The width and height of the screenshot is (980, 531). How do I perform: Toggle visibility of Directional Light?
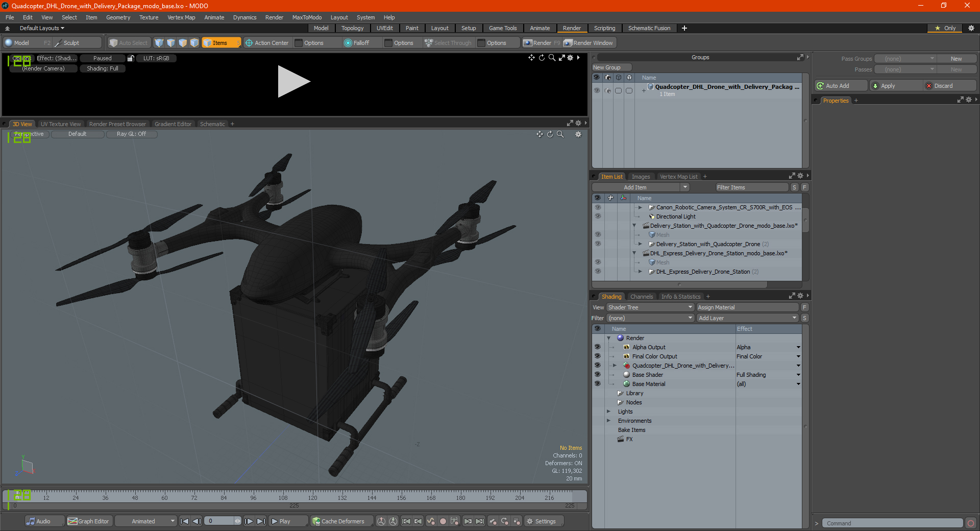[x=598, y=216]
